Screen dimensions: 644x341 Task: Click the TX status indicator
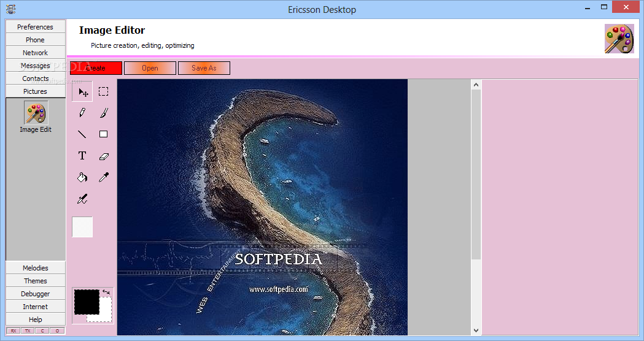[x=28, y=331]
